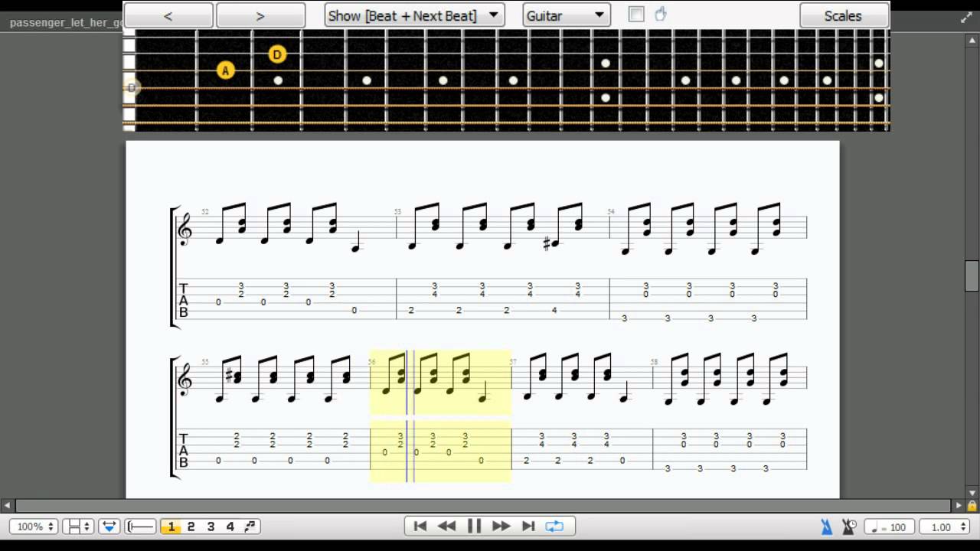Click measure number 54 in the score

611,212
